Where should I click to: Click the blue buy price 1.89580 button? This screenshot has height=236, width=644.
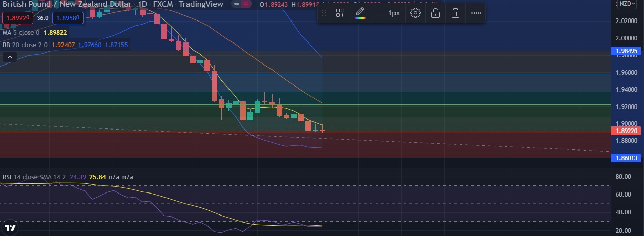coord(68,18)
